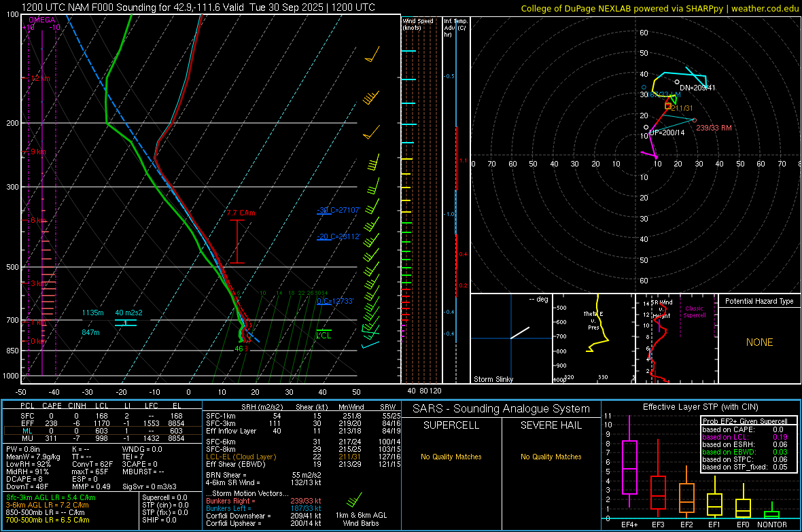Click the orange 211/31 hodograph label
802x532 pixels.
coord(682,108)
